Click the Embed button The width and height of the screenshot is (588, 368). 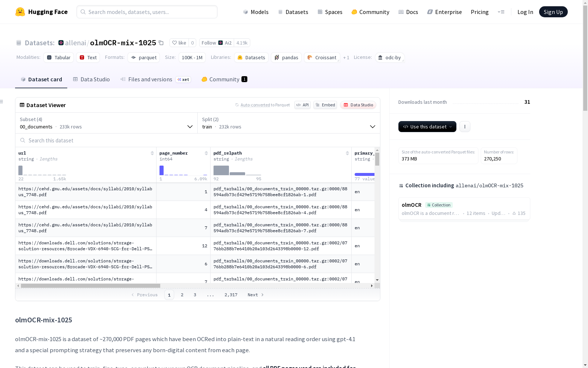click(x=325, y=105)
